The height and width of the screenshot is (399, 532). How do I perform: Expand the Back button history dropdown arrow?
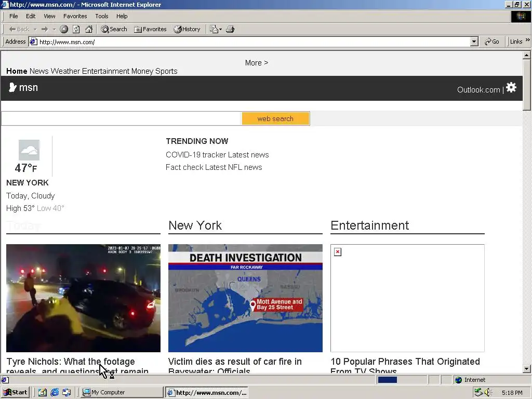[35, 30]
